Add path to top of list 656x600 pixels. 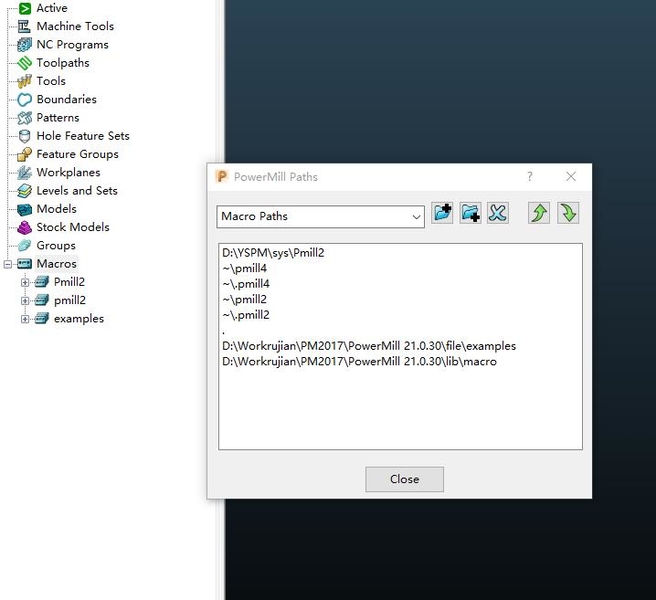(x=442, y=213)
